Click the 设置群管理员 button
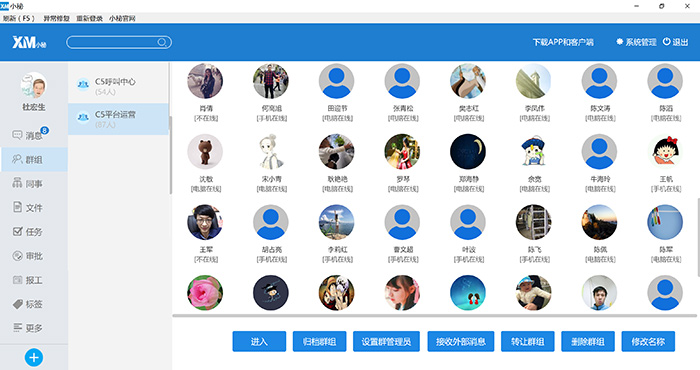700x370 pixels. (386, 341)
